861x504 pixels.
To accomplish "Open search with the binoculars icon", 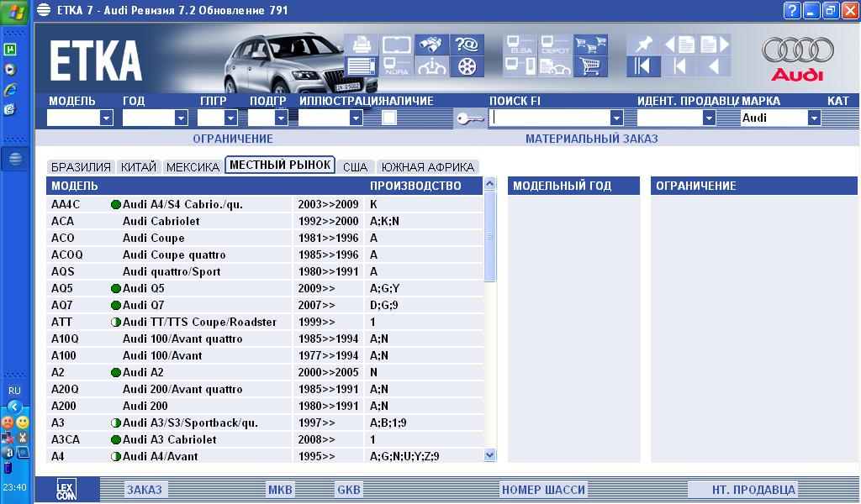I will [x=433, y=45].
